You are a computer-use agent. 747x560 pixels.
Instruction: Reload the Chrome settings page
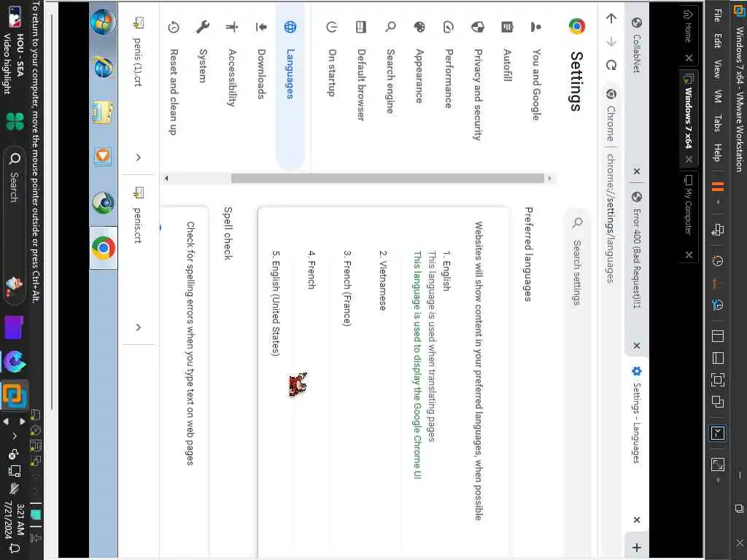click(x=611, y=65)
